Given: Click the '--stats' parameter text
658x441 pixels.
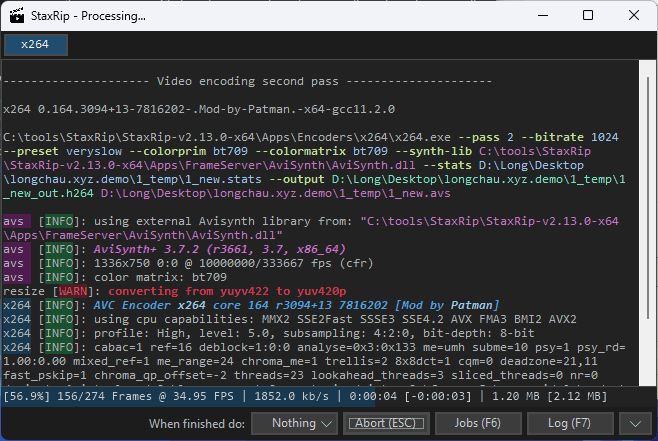Looking at the screenshot, I should point(447,165).
